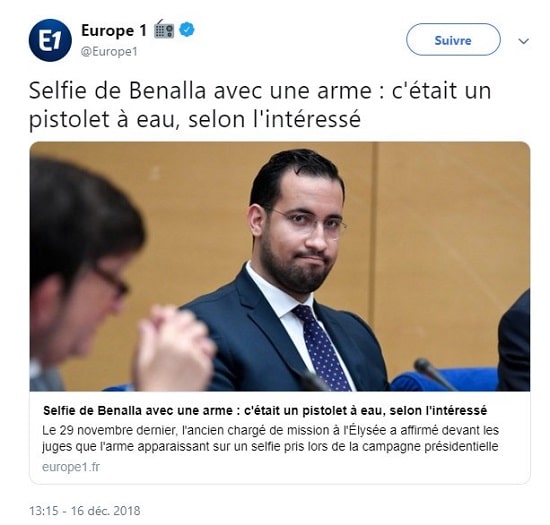Image resolution: width=550 pixels, height=525 pixels.
Task: Click the clasped hands in the photo
Action: pyautogui.click(x=174, y=347)
